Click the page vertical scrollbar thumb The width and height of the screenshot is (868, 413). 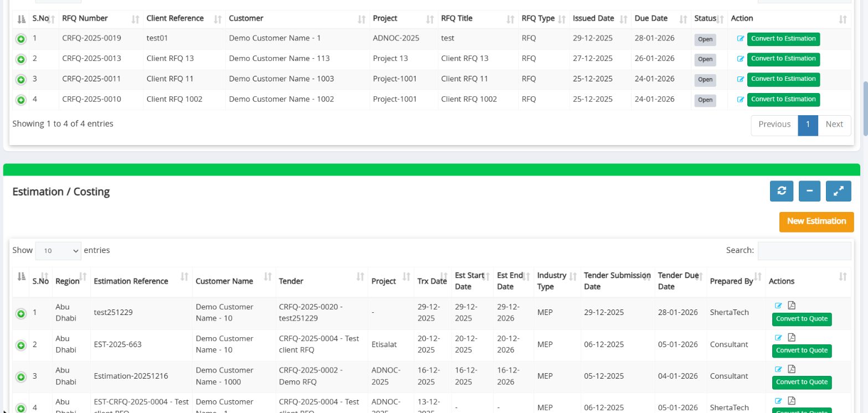865,108
